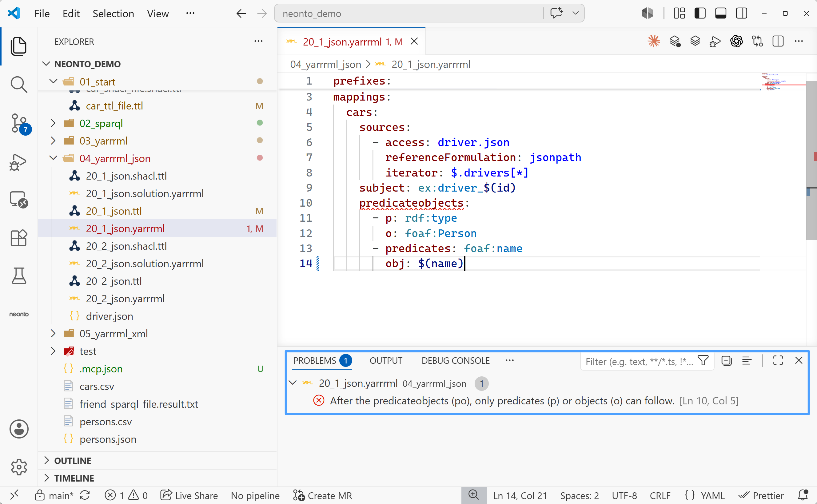This screenshot has height=504, width=817.
Task: Maximize the Problems panel size
Action: point(778,361)
